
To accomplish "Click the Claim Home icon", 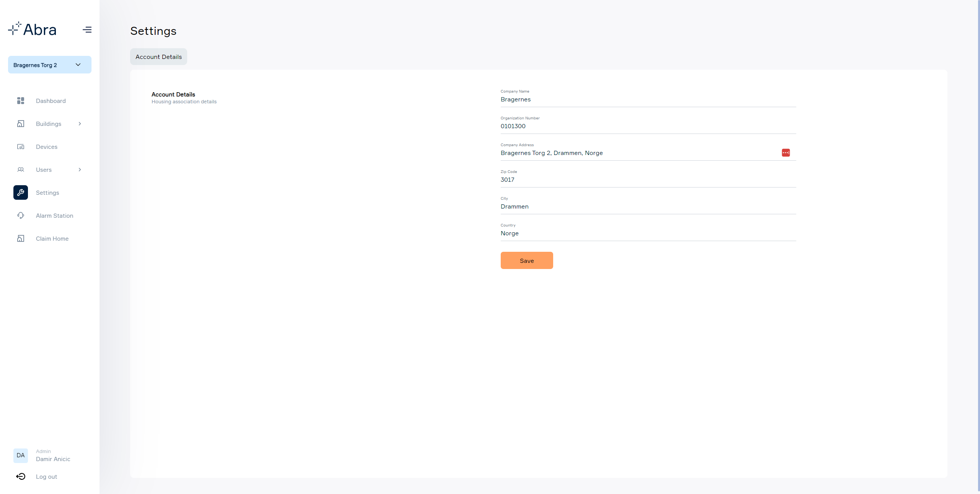I will click(21, 238).
